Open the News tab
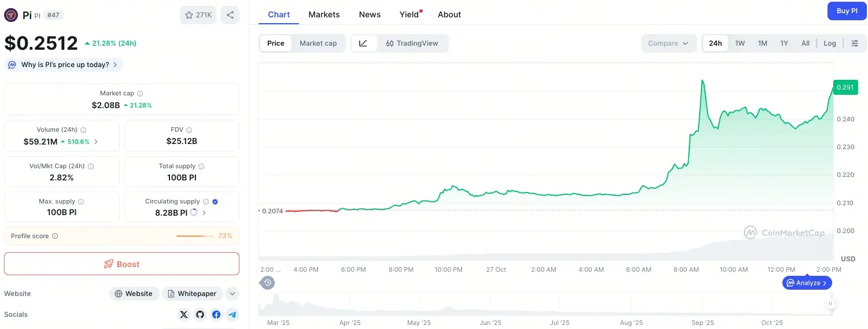The height and width of the screenshot is (329, 868). click(x=370, y=14)
